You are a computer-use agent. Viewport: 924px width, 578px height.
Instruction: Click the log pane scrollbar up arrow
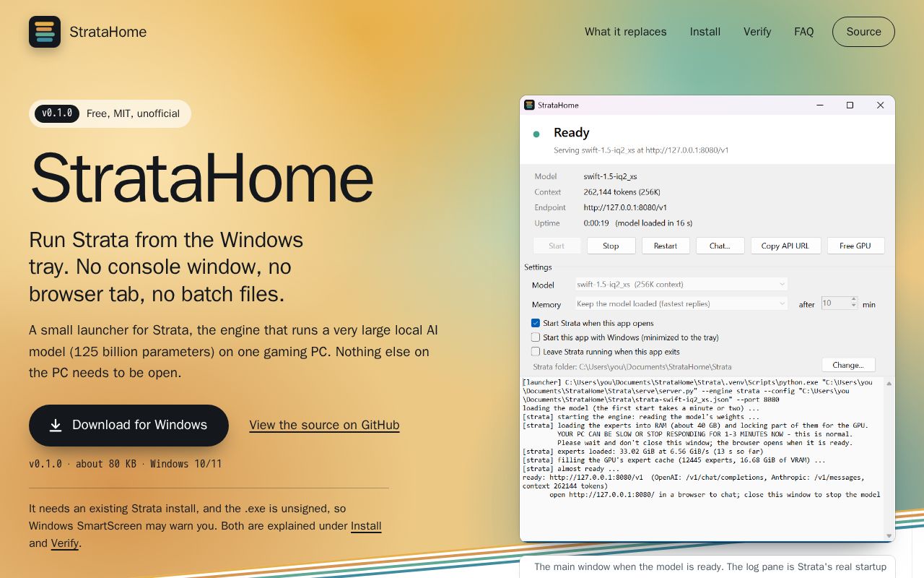889,384
